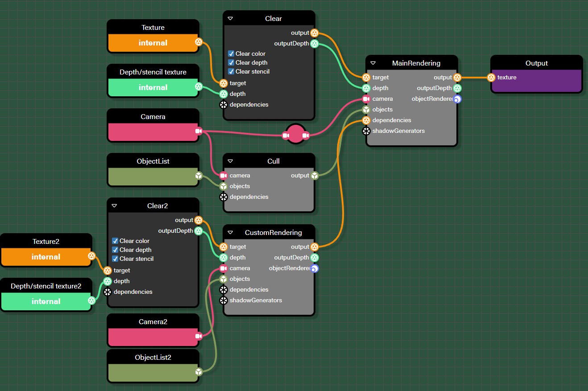
Task: Disable Clear depth in the Clear node
Action: 231,62
